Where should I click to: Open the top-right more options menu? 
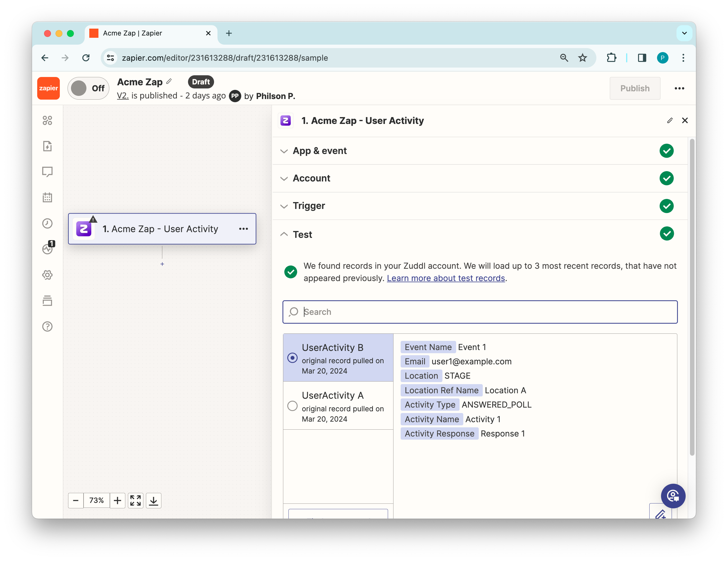[679, 88]
